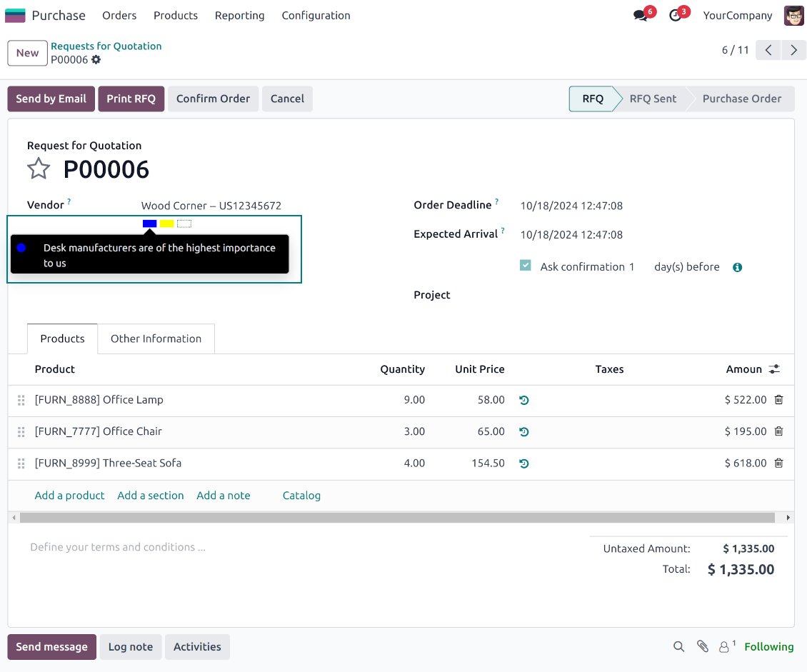
Task: Open the gear actions menu beside P00006
Action: [96, 60]
